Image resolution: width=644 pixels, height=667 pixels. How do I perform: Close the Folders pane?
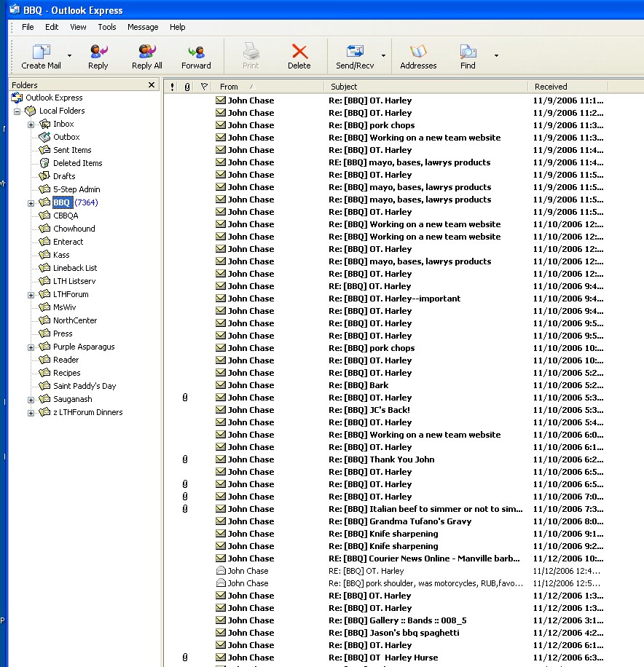[152, 85]
